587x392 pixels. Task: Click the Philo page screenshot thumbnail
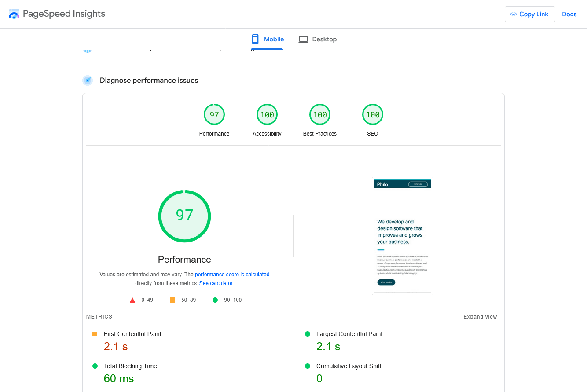click(403, 236)
